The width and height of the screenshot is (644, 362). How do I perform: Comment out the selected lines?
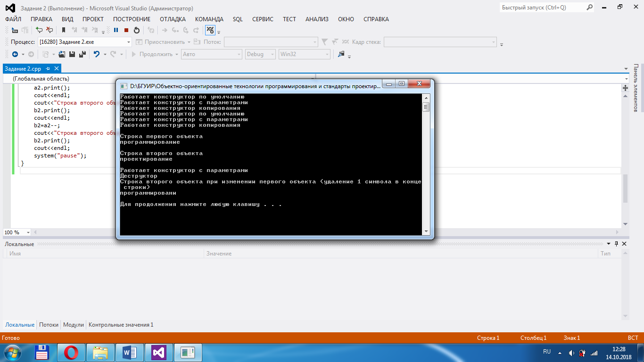[39, 30]
